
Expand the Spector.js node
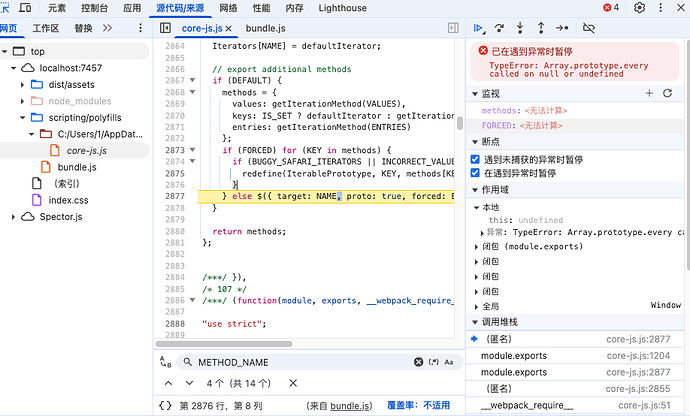click(x=13, y=217)
